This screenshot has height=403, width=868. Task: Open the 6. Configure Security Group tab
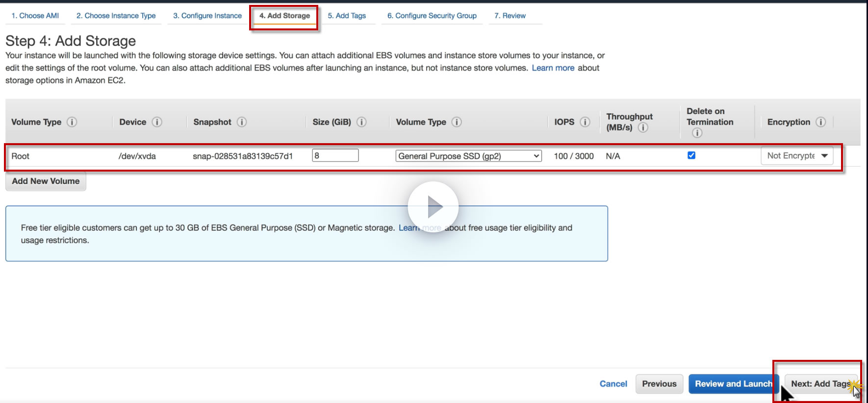[432, 16]
